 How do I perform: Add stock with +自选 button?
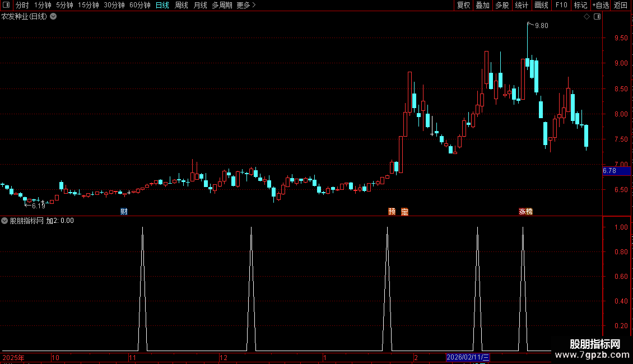click(x=601, y=5)
